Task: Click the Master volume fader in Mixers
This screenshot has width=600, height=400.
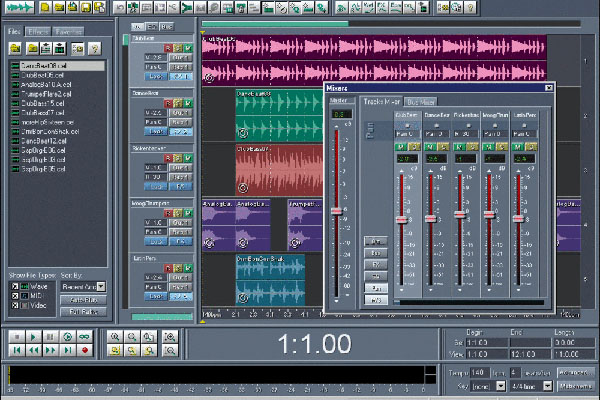Action: (338, 210)
